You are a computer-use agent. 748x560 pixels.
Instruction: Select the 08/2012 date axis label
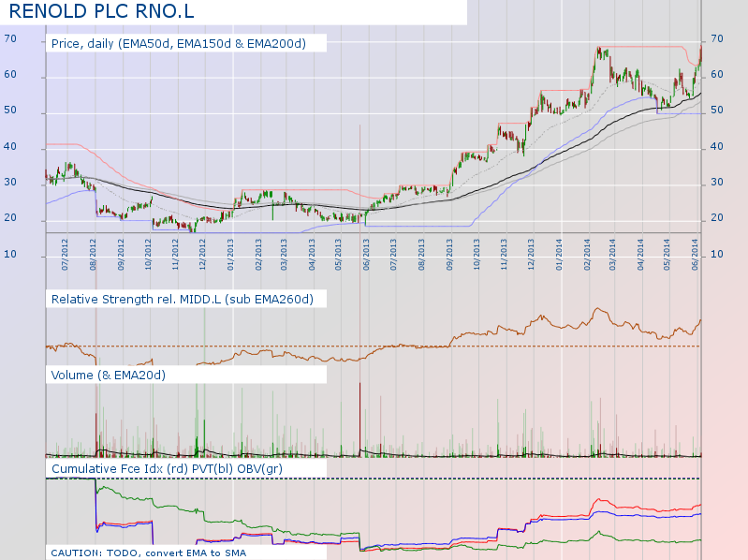tap(93, 255)
